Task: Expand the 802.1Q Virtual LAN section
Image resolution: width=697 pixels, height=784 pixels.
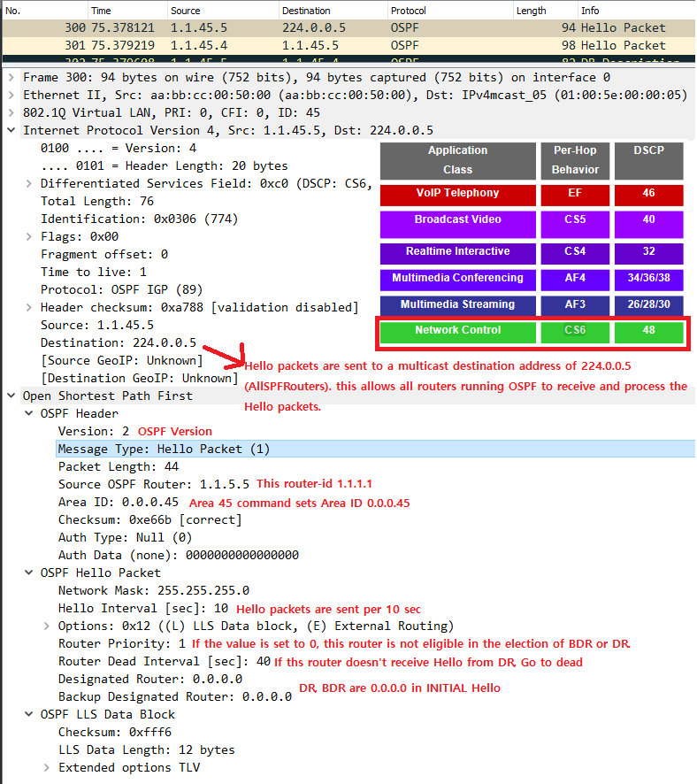Action: [11, 112]
